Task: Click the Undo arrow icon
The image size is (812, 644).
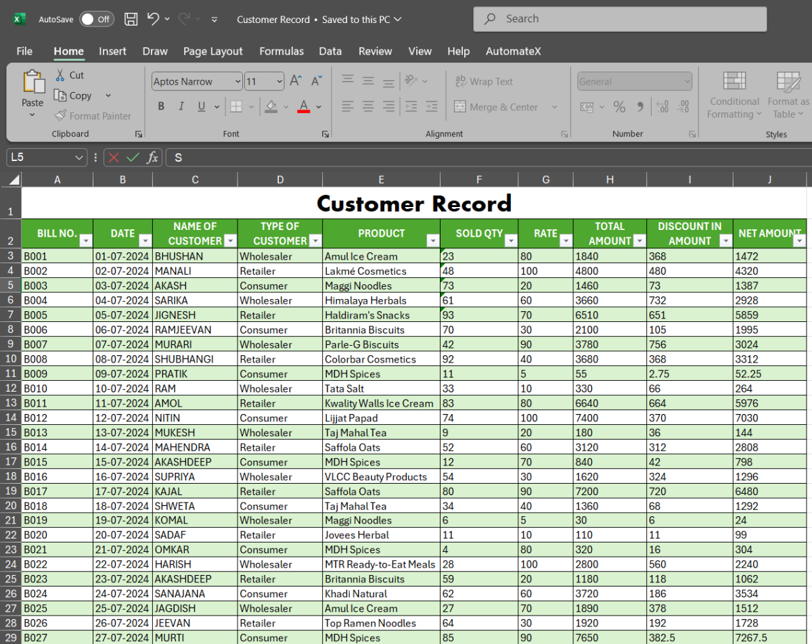Action: (x=154, y=20)
